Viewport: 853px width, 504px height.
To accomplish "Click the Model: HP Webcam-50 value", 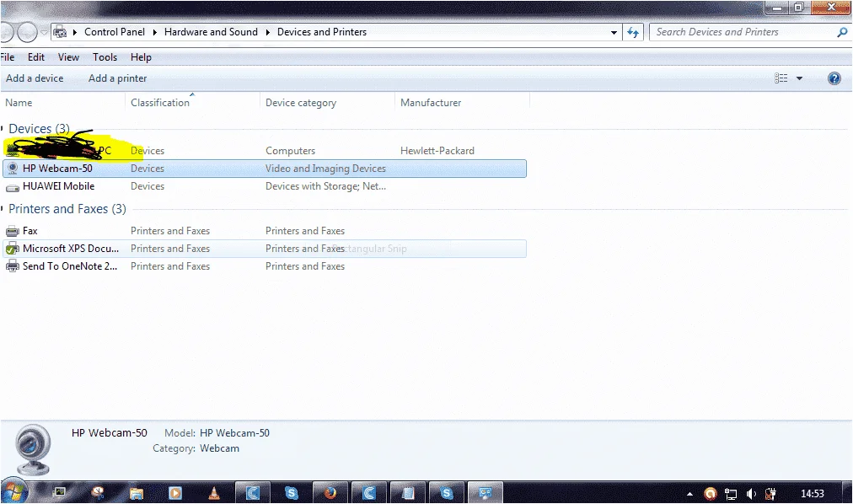I will (234, 433).
